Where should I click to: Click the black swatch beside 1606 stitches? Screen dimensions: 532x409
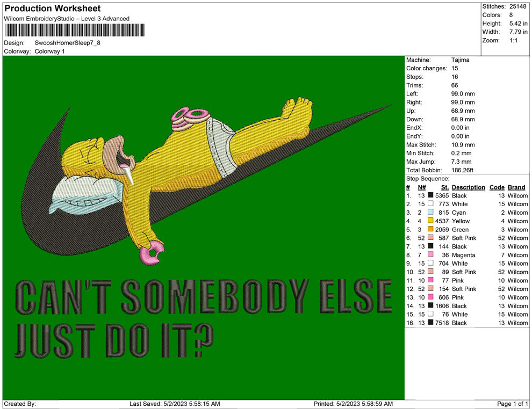(430, 305)
